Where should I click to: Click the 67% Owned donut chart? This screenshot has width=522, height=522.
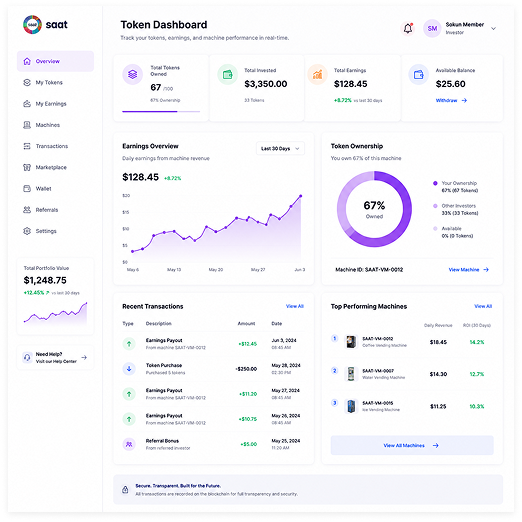[x=374, y=209]
